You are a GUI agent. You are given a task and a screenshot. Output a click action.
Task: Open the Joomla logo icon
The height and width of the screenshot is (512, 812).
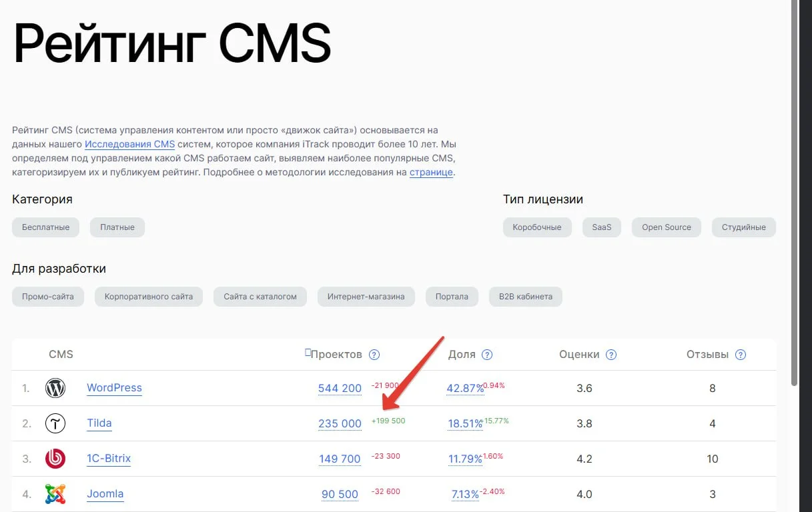coord(55,494)
